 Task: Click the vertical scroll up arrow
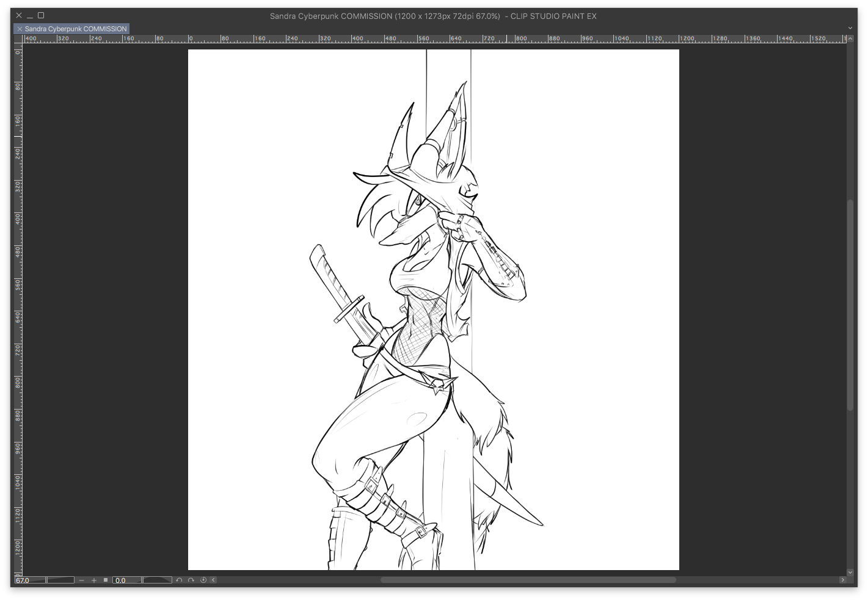[x=850, y=38]
